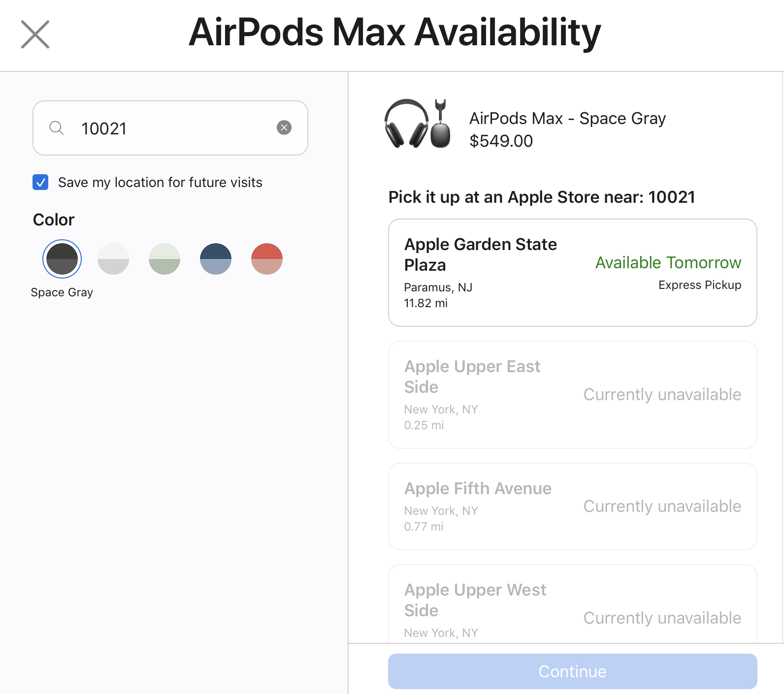The width and height of the screenshot is (784, 694).
Task: Choose the Silver color swatch
Action: click(x=113, y=259)
